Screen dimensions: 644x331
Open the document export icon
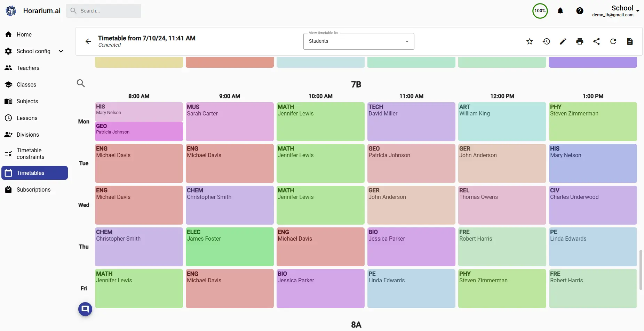(630, 41)
